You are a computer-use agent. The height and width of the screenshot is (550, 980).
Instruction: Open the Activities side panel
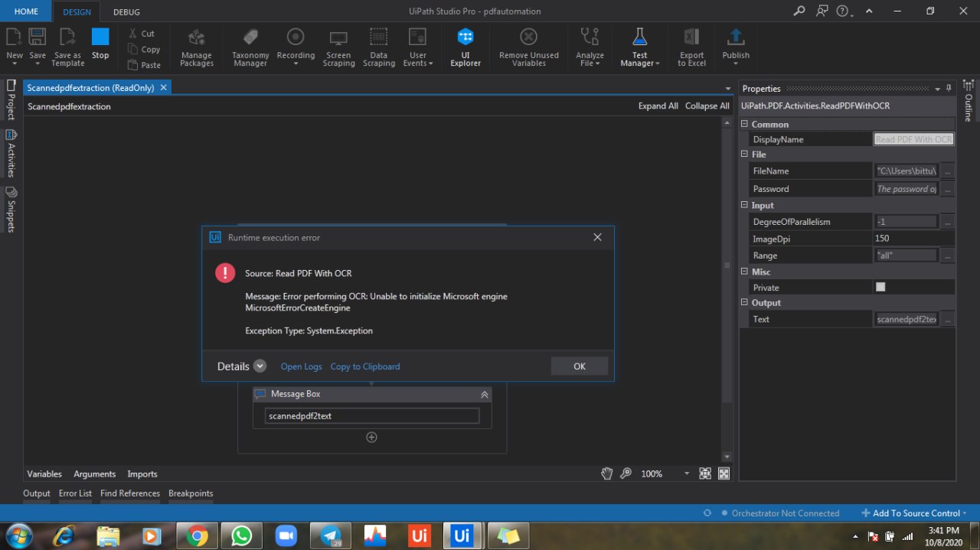coord(11,154)
